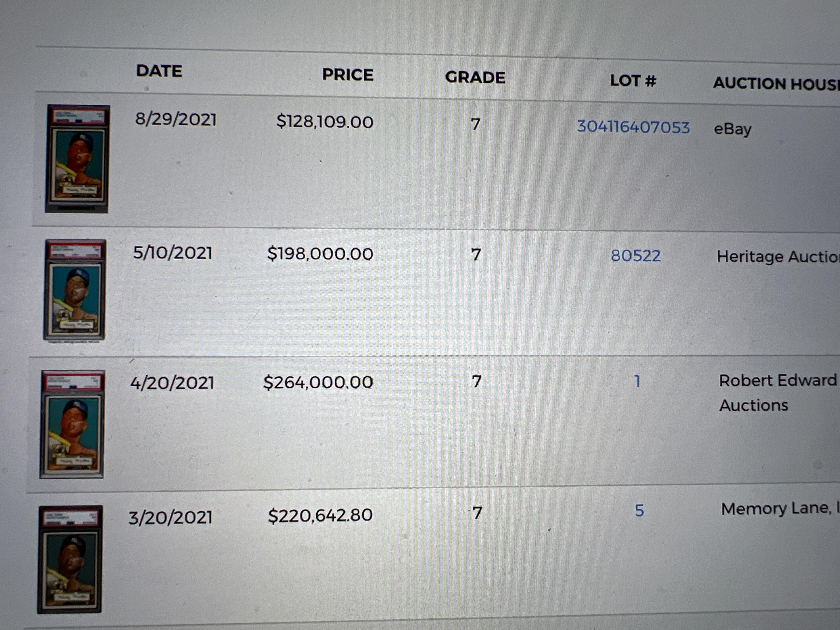Click the Heritage Auctions cell text
This screenshot has width=840, height=630.
[777, 257]
